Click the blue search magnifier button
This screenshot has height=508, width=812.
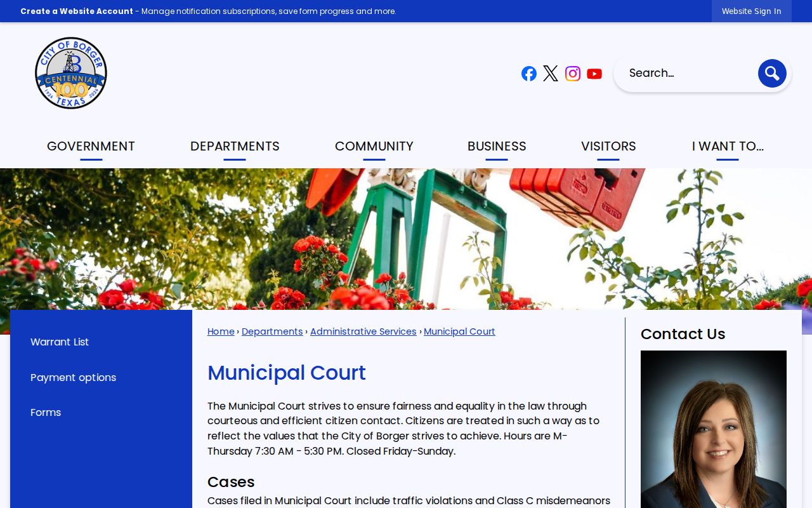(772, 74)
